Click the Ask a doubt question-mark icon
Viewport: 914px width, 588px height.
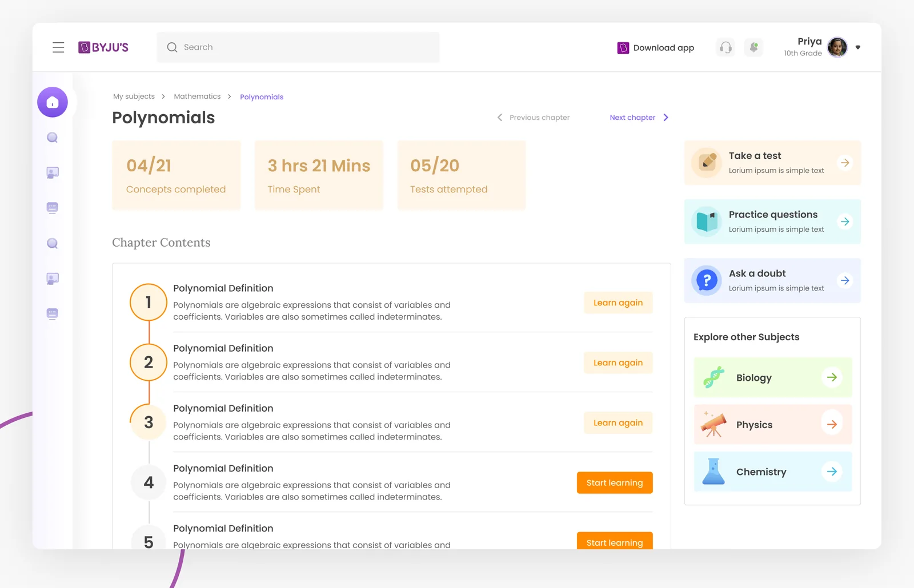coord(707,280)
